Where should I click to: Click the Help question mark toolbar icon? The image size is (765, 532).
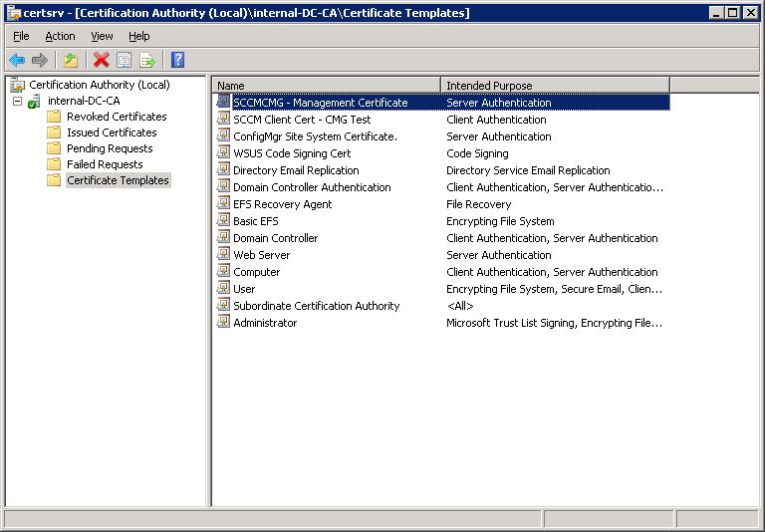[177, 60]
